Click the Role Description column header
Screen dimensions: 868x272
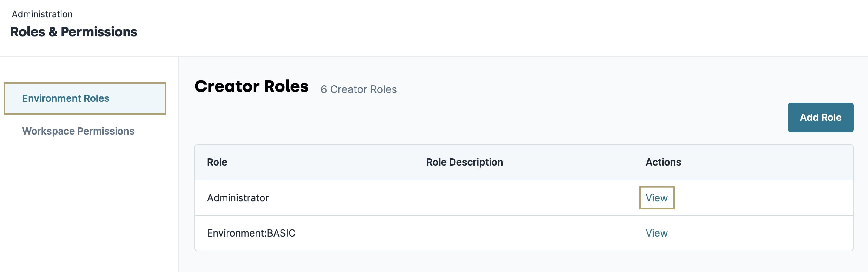click(x=464, y=162)
